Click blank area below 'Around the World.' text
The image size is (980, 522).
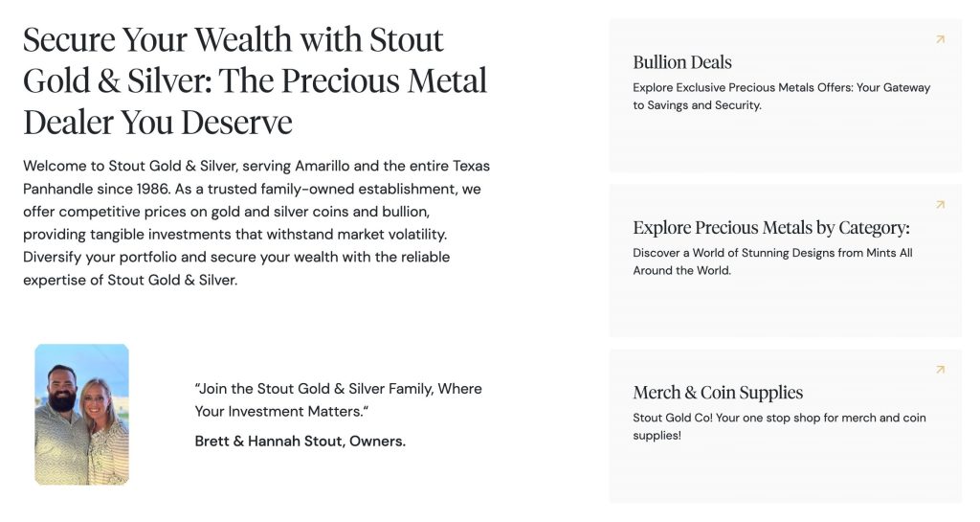(x=785, y=306)
